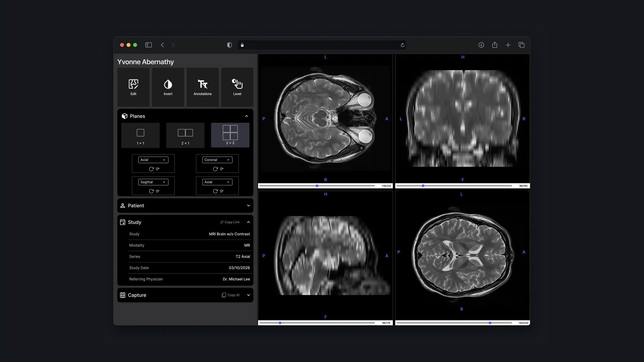Click the rotate icon under the first Axial dropdown

coord(151,169)
